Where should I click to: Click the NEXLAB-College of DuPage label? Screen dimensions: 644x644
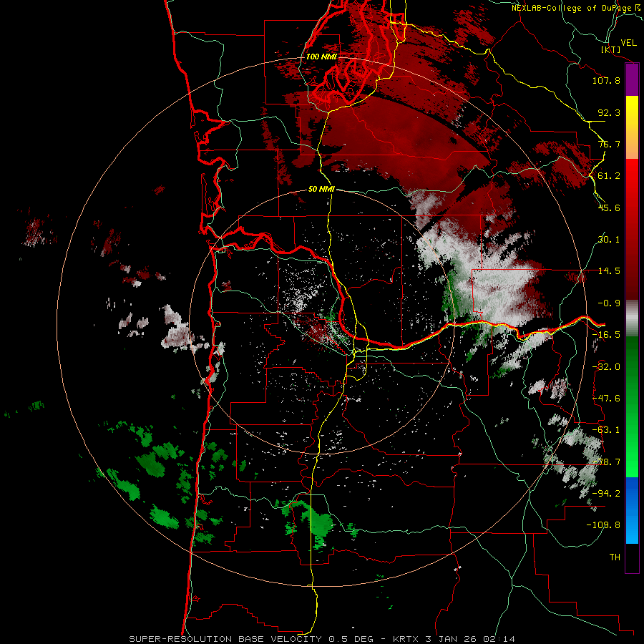[x=577, y=8]
